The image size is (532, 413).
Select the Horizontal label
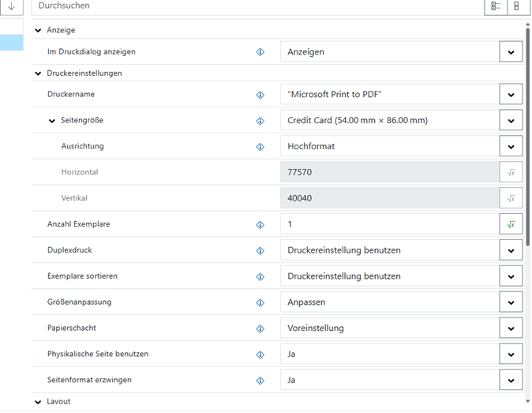click(80, 172)
